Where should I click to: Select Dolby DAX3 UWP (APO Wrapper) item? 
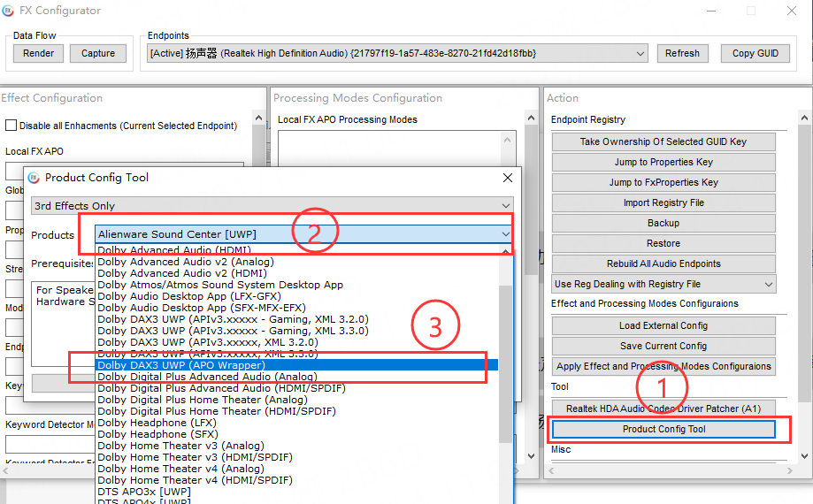click(x=181, y=365)
